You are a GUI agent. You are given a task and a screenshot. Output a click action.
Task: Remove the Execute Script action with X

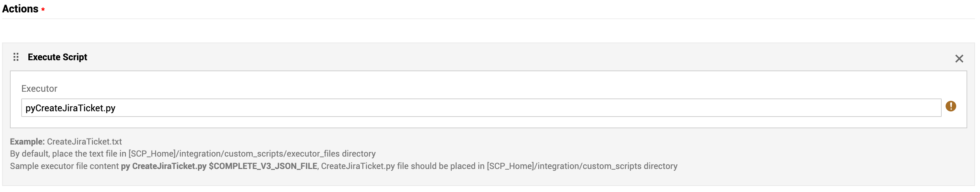[x=959, y=58]
